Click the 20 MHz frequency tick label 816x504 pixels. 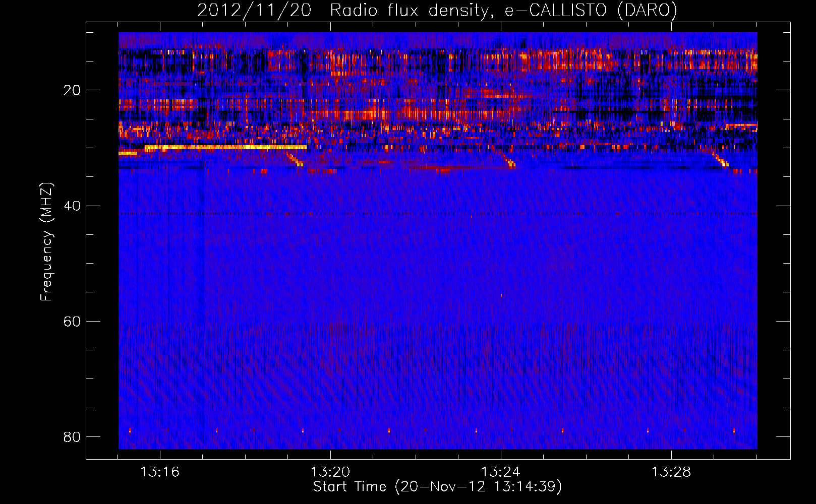(x=72, y=90)
